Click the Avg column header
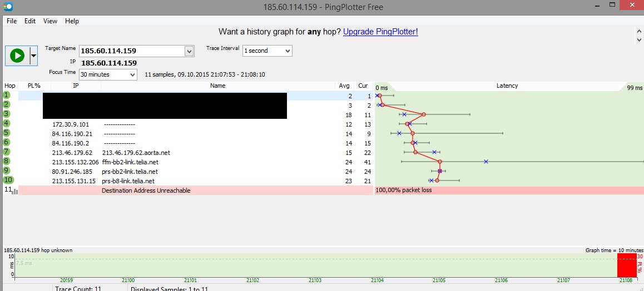644x291 pixels. point(344,86)
